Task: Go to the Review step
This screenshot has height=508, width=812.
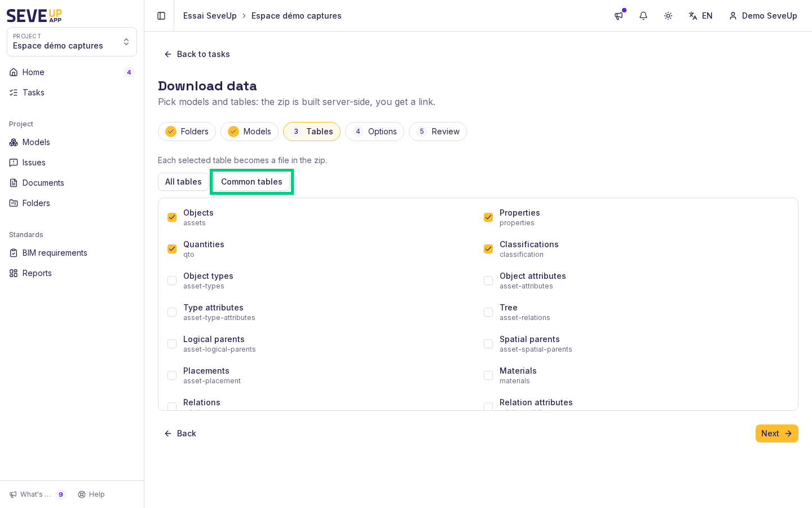Action: coord(438,132)
